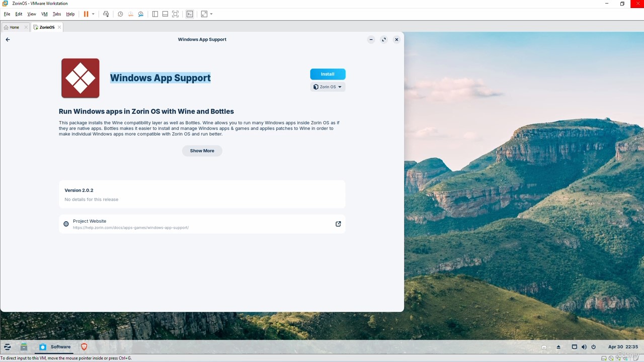Click 'No details for this release' text
Screen dimensions: 644x362
pyautogui.click(x=92, y=200)
